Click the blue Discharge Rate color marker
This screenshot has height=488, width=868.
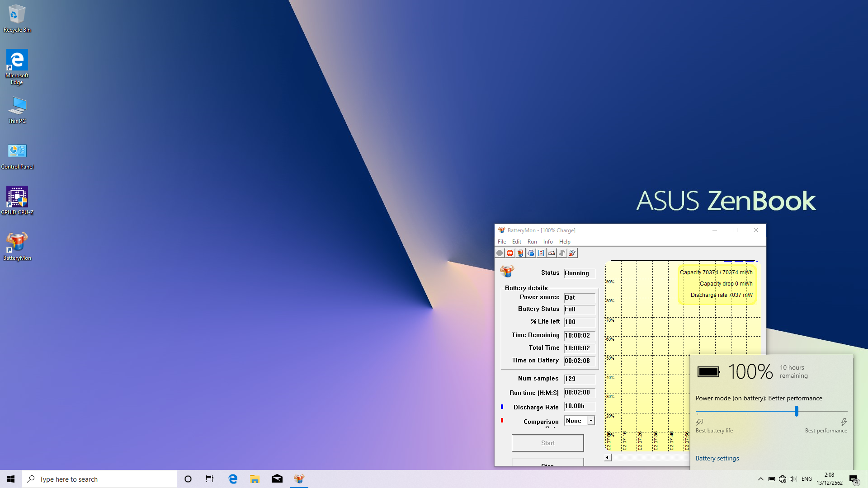502,407
